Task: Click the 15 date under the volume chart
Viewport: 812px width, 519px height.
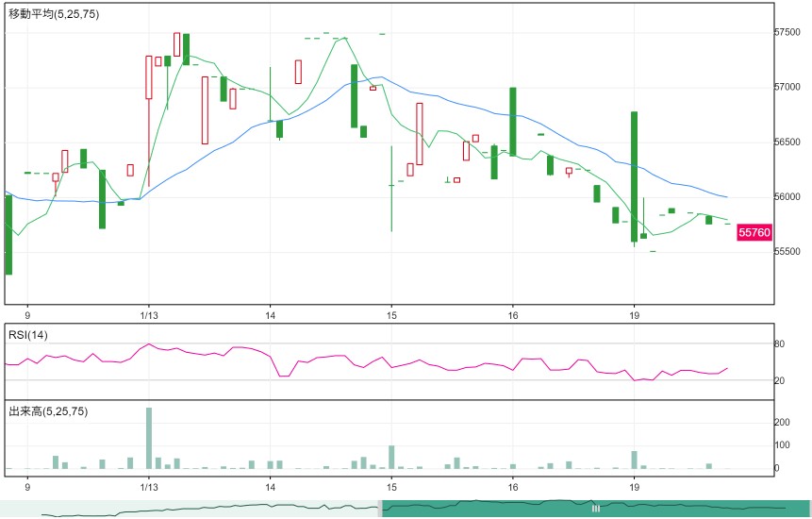Action: point(391,488)
